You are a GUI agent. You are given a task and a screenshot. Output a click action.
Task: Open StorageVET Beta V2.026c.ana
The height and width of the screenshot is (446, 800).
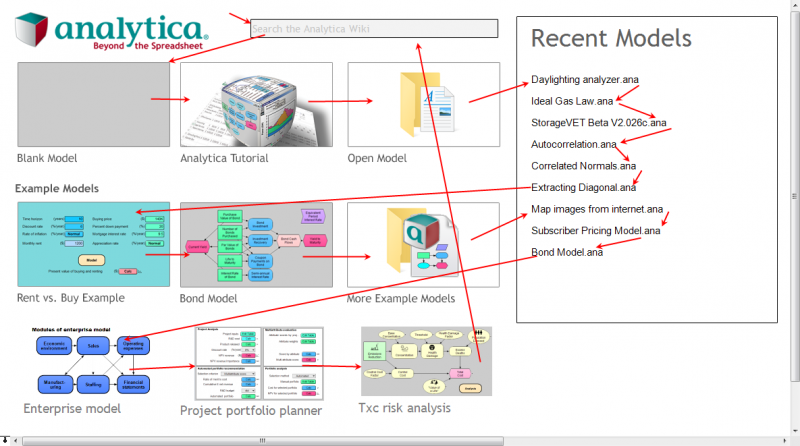[598, 122]
